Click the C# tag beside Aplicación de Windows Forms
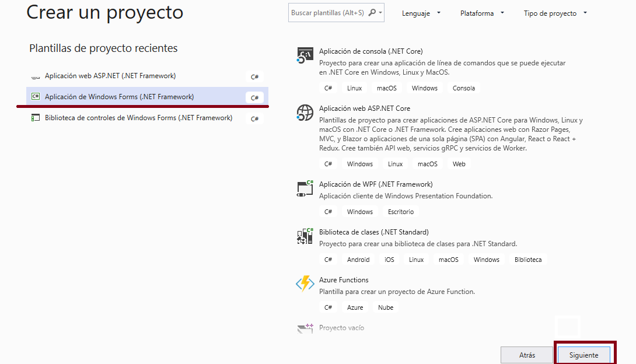 pos(255,97)
